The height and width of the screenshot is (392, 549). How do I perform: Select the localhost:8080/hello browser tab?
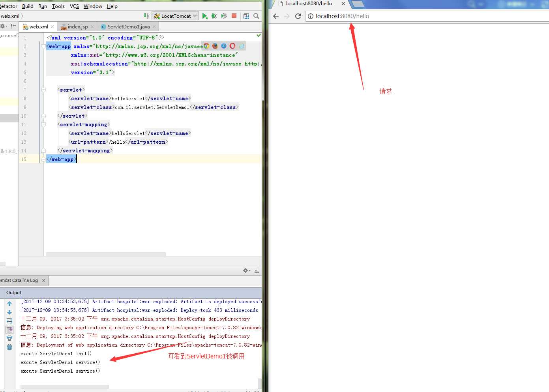309,4
